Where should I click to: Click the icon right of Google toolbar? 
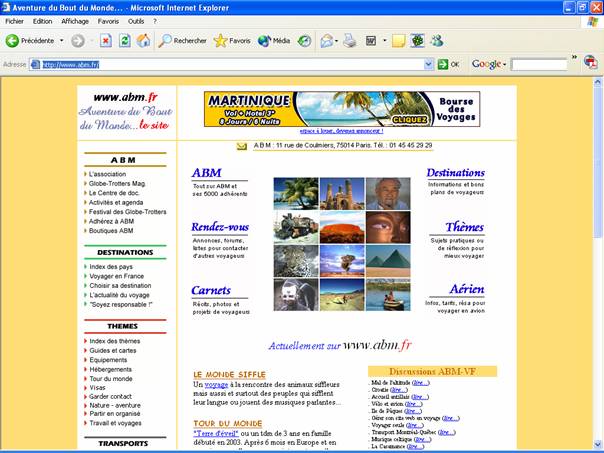(x=590, y=62)
